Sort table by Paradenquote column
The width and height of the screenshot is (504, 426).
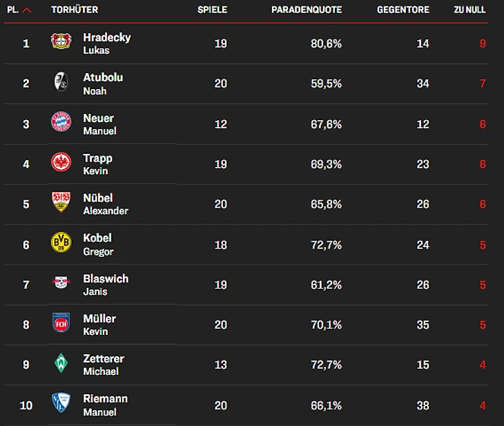point(306,10)
